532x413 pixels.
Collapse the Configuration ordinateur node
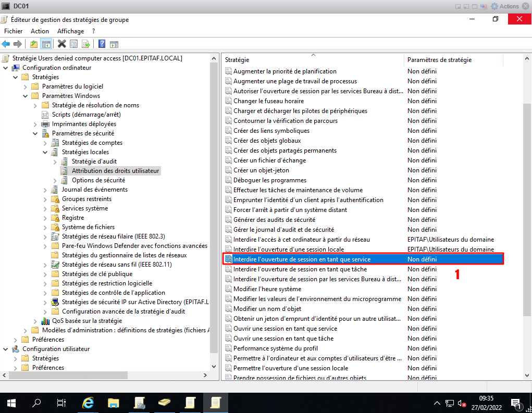click(x=6, y=68)
